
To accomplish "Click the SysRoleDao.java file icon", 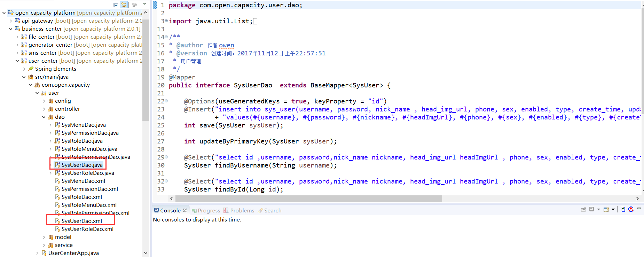I will coord(57,141).
